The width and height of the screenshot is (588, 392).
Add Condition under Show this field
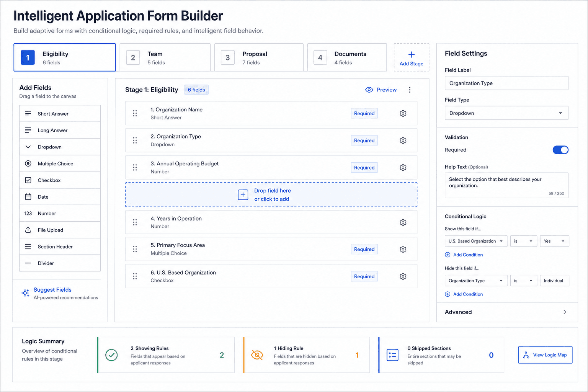click(464, 255)
